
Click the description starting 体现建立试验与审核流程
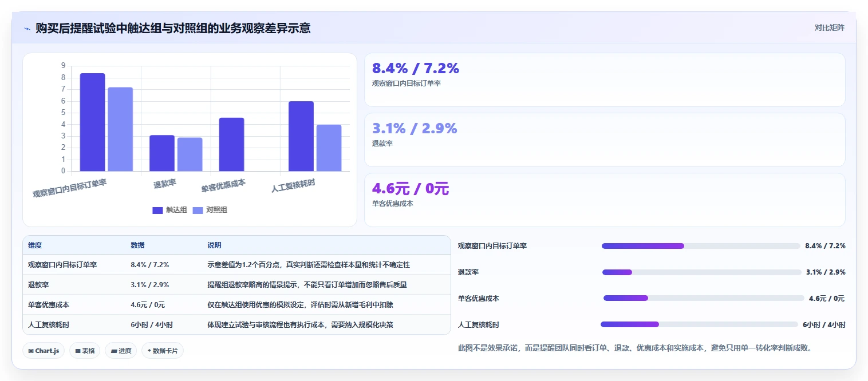300,325
